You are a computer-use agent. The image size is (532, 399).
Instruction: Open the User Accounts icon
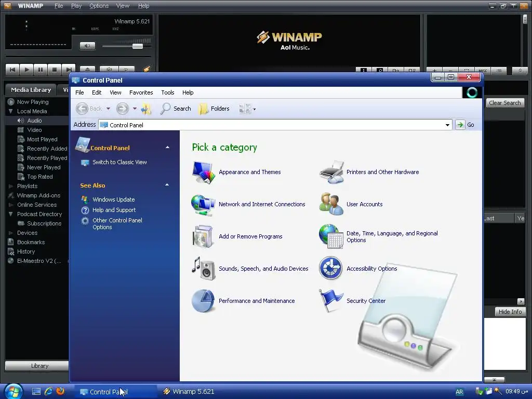331,204
